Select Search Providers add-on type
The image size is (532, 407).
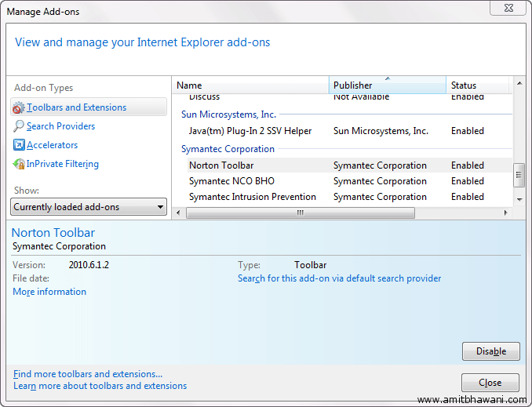click(60, 126)
